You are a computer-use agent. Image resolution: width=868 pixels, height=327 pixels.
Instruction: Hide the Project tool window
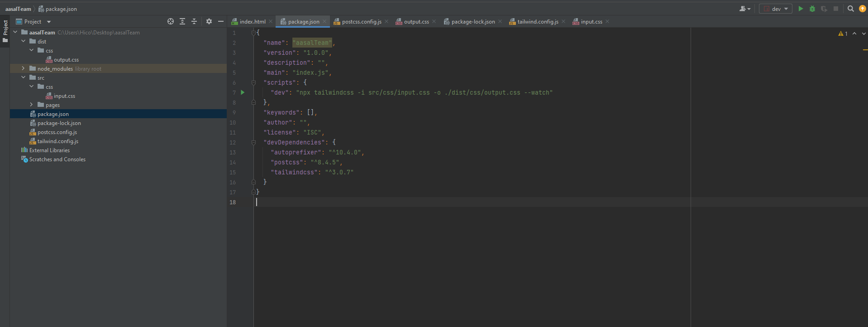tap(221, 21)
